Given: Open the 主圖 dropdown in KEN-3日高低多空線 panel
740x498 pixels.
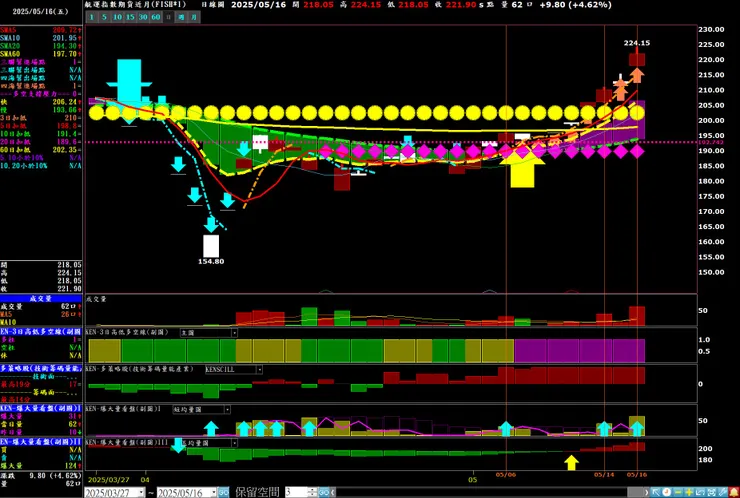Looking at the screenshot, I should click(209, 333).
